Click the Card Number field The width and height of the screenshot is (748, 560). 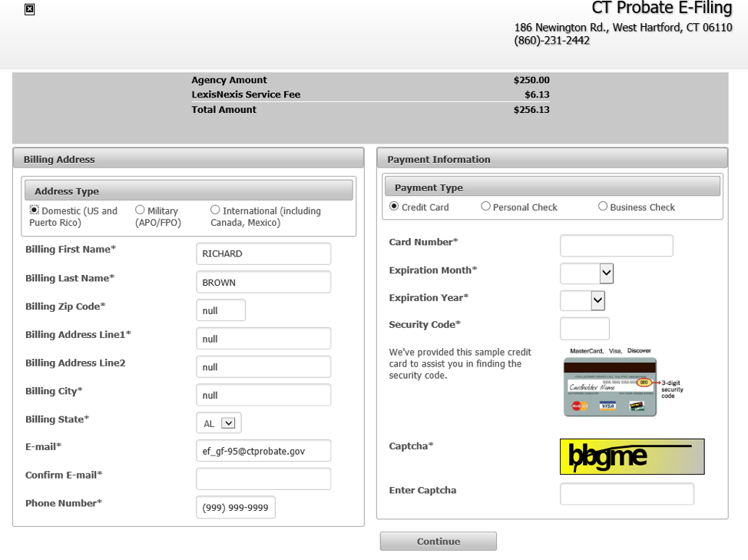coord(616,246)
